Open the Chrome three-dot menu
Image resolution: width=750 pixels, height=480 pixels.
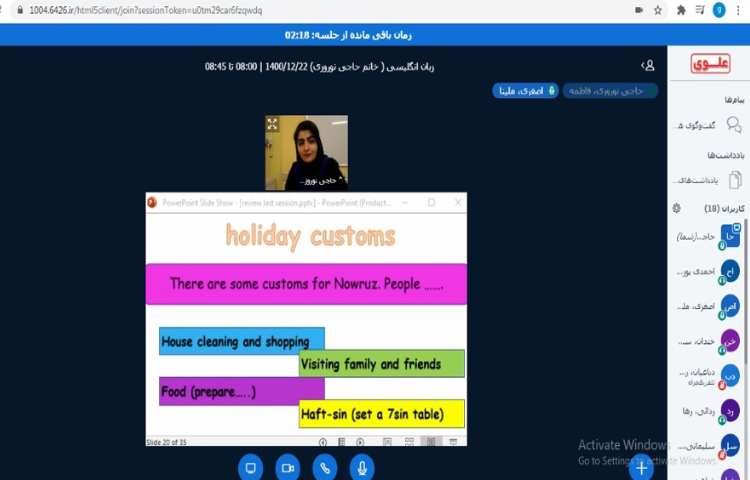[x=739, y=9]
